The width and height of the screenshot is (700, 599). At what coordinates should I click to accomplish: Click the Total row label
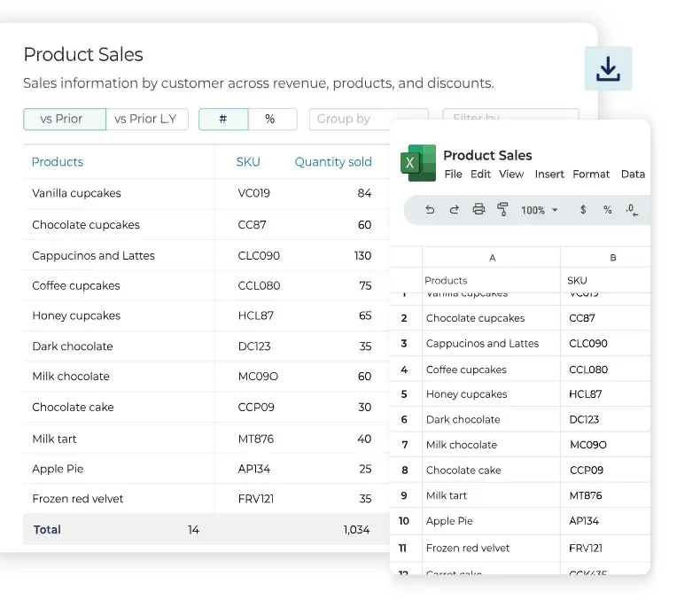coord(47,529)
